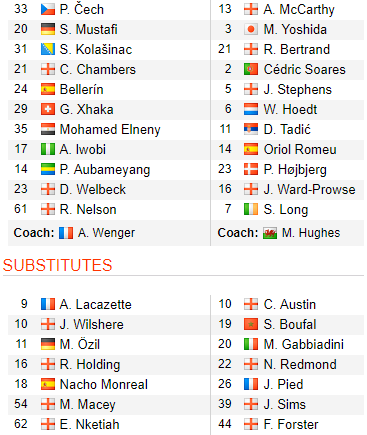Click the Gabon flag next to P. Aubameyang
This screenshot has width=367, height=435.
pos(48,169)
